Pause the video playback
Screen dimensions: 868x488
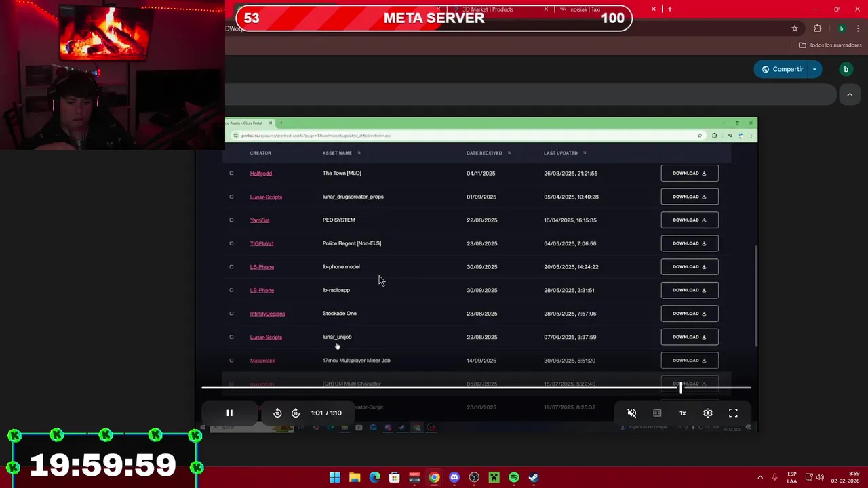(229, 413)
